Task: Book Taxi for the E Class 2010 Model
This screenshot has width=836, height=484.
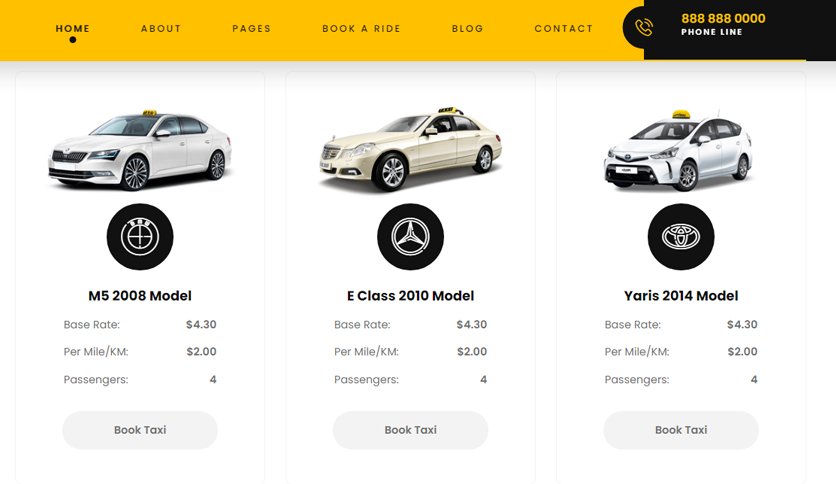Action: coord(411,430)
